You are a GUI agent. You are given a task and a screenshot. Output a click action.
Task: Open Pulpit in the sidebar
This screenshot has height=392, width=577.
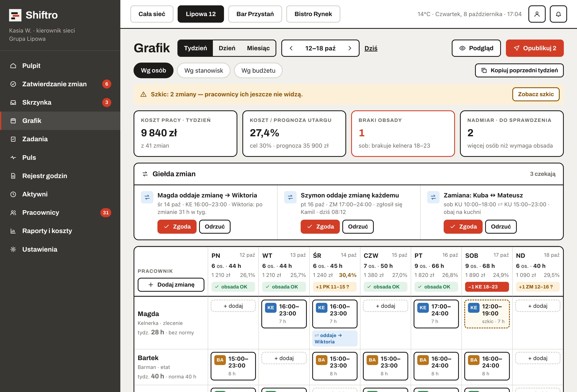click(x=60, y=66)
